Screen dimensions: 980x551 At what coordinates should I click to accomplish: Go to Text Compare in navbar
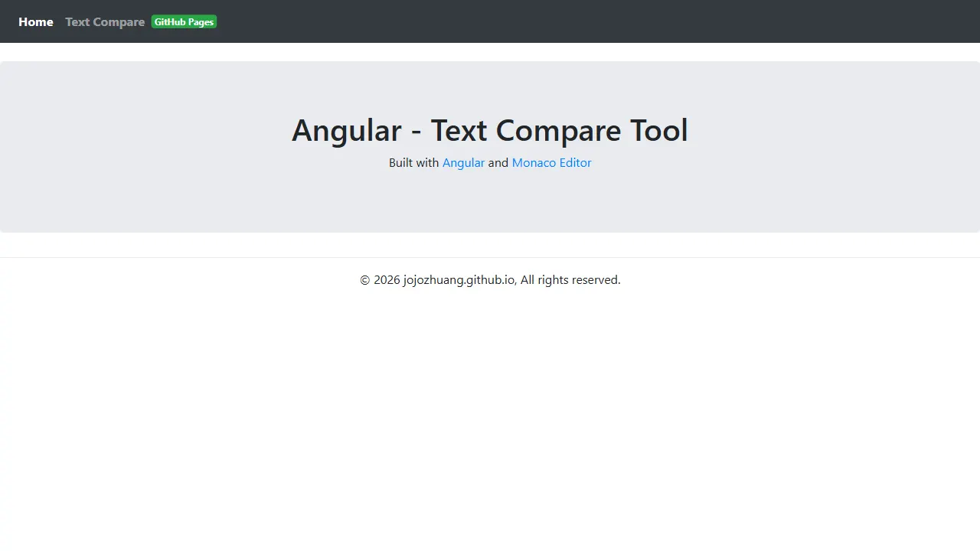pyautogui.click(x=105, y=21)
